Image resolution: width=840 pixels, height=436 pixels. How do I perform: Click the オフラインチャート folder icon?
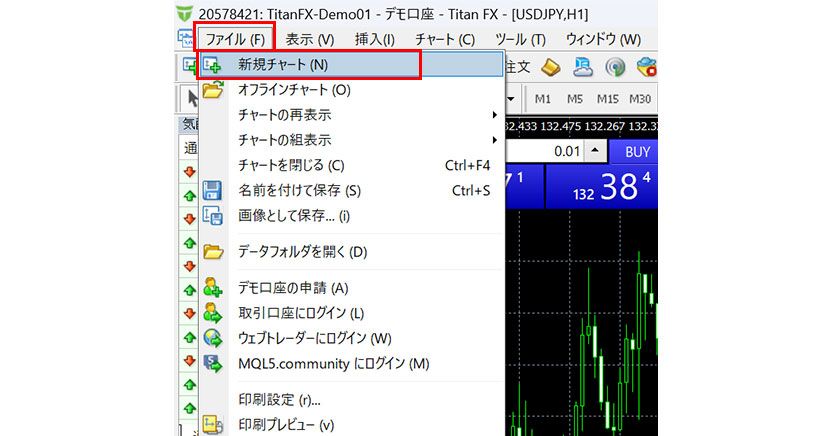click(213, 90)
